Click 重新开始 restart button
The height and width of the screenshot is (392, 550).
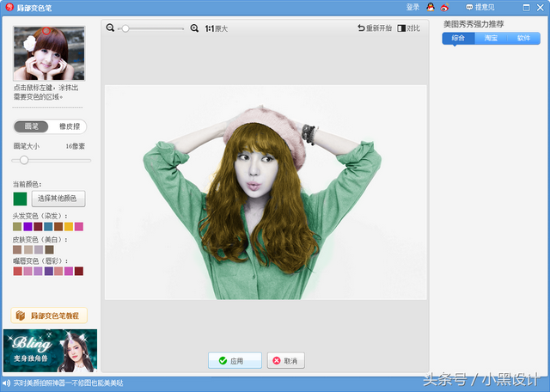(x=375, y=28)
